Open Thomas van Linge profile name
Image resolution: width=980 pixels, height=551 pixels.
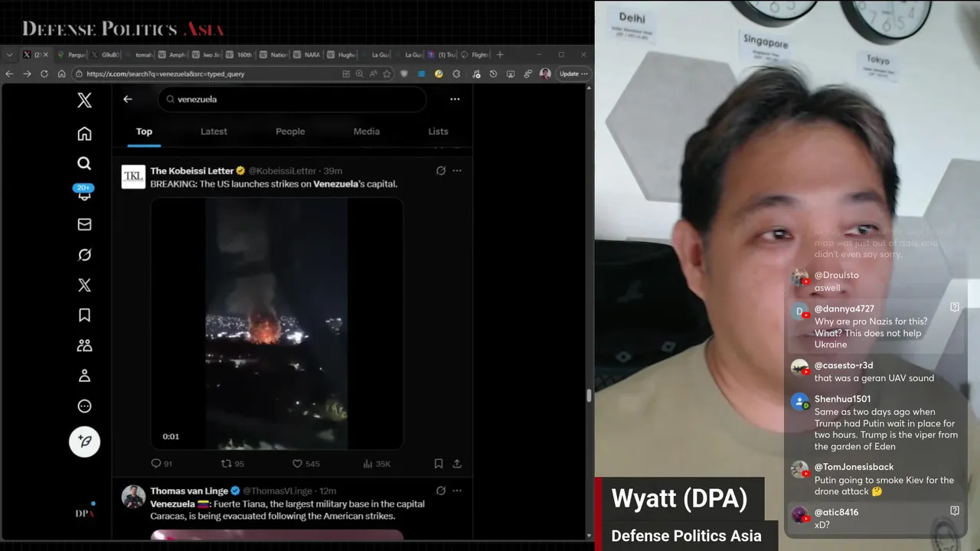point(189,491)
